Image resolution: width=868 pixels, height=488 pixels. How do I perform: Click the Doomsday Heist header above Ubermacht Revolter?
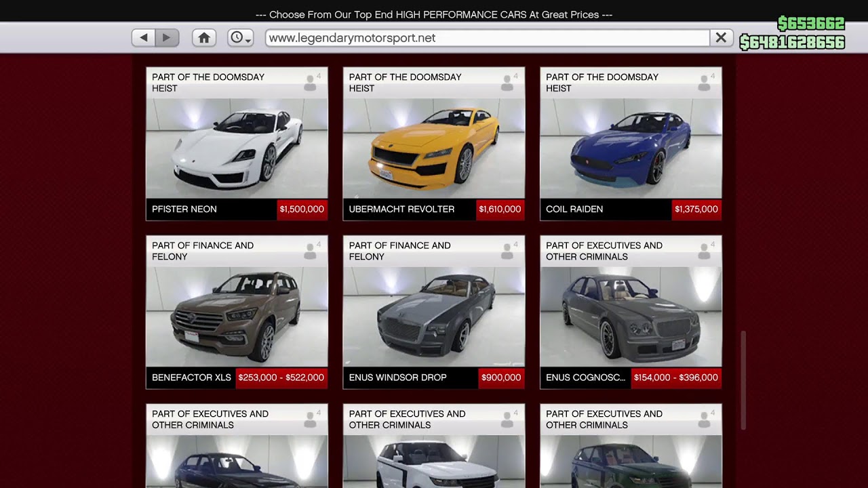point(405,83)
